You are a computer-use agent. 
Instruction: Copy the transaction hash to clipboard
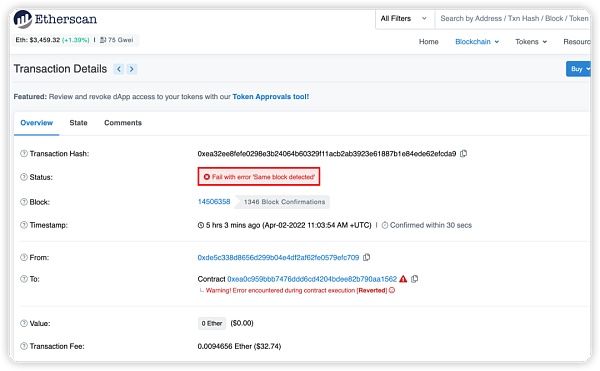coord(463,153)
